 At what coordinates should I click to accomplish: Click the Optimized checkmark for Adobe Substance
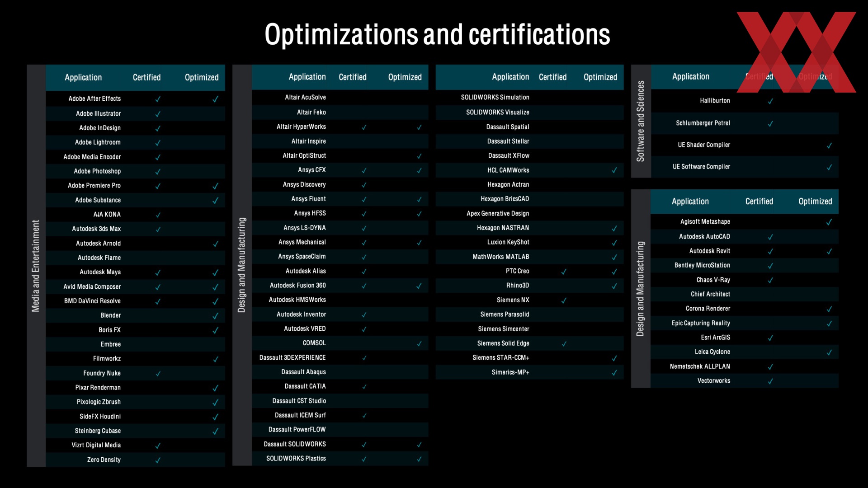[215, 200]
